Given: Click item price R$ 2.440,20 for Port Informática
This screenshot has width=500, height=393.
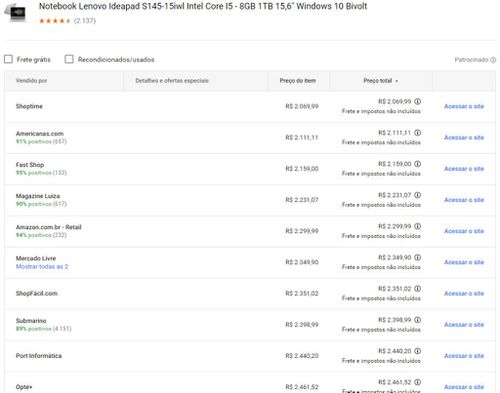Looking at the screenshot, I should click(302, 356).
